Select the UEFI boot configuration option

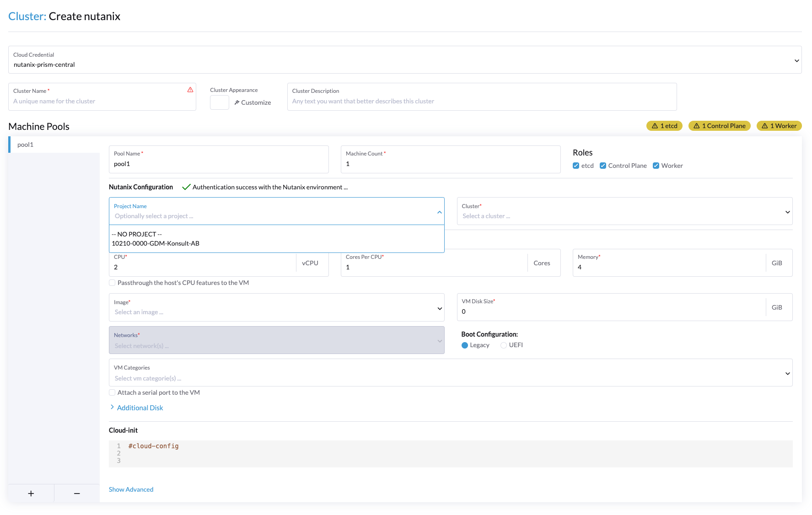click(x=504, y=345)
